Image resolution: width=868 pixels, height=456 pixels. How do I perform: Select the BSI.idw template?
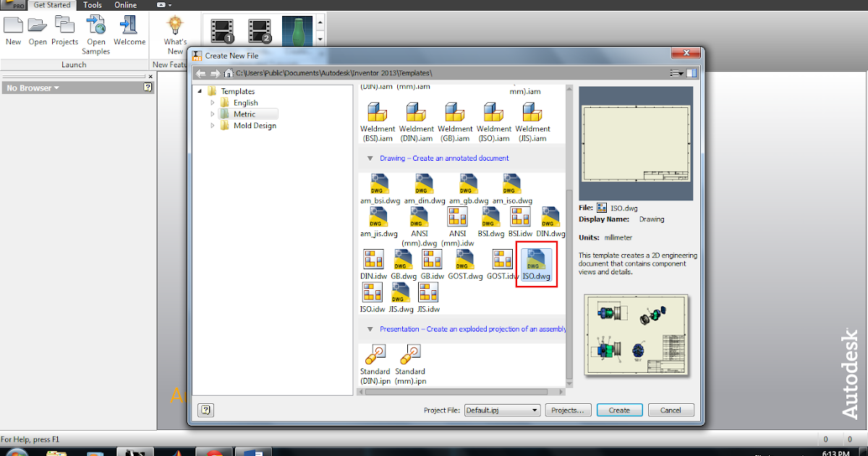click(x=520, y=222)
